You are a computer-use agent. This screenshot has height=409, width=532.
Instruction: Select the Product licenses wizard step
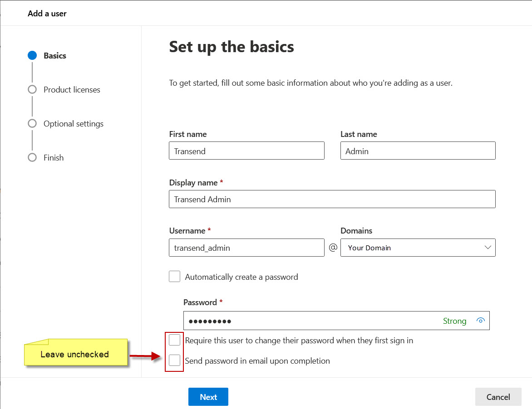click(x=71, y=89)
